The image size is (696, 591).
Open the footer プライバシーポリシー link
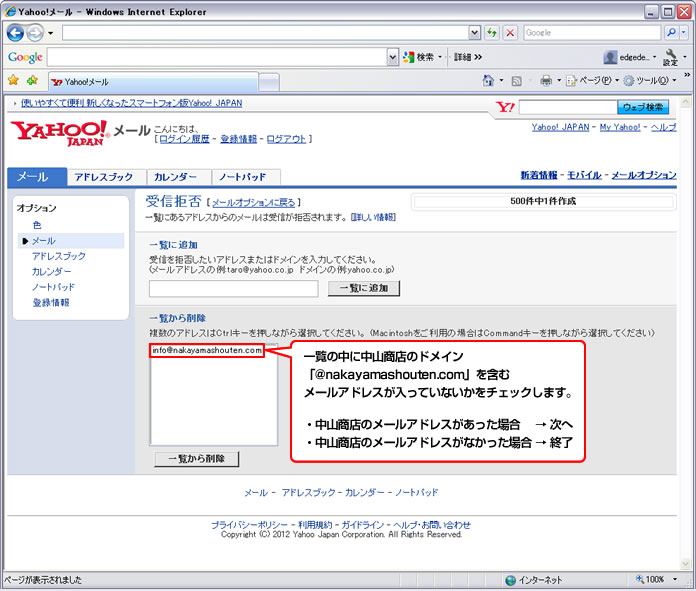pyautogui.click(x=249, y=525)
